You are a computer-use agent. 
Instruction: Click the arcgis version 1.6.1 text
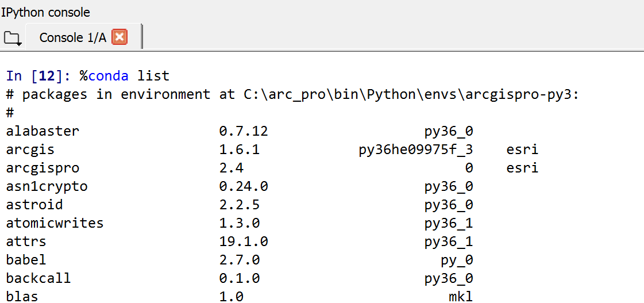(x=240, y=149)
